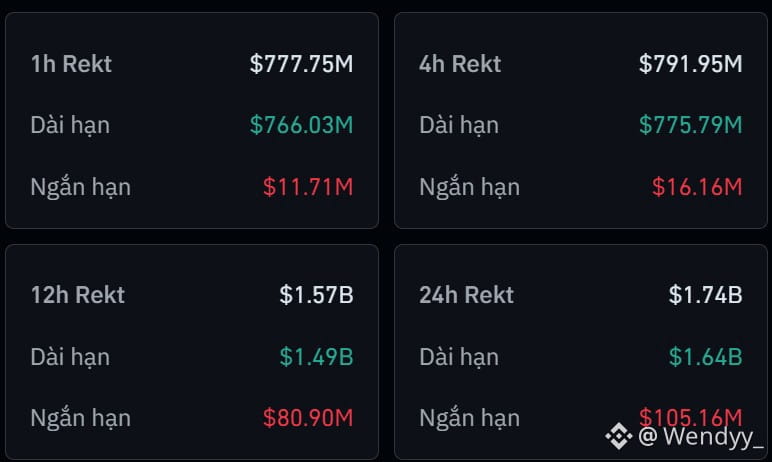The image size is (772, 462).
Task: Select the 12h Rekt card title
Action: tap(78, 295)
